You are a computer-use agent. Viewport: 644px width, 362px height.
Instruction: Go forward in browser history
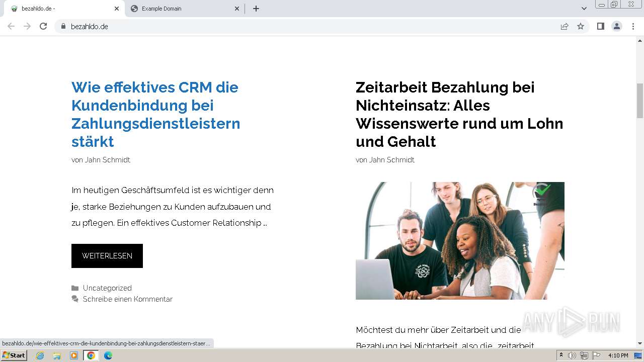pos(27,26)
